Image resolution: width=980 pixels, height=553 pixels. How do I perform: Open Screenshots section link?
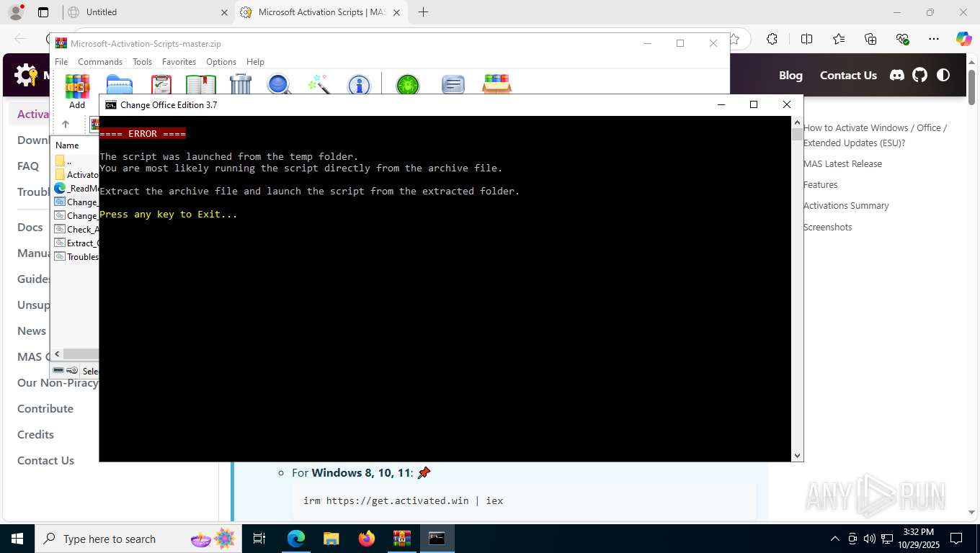[x=827, y=227]
